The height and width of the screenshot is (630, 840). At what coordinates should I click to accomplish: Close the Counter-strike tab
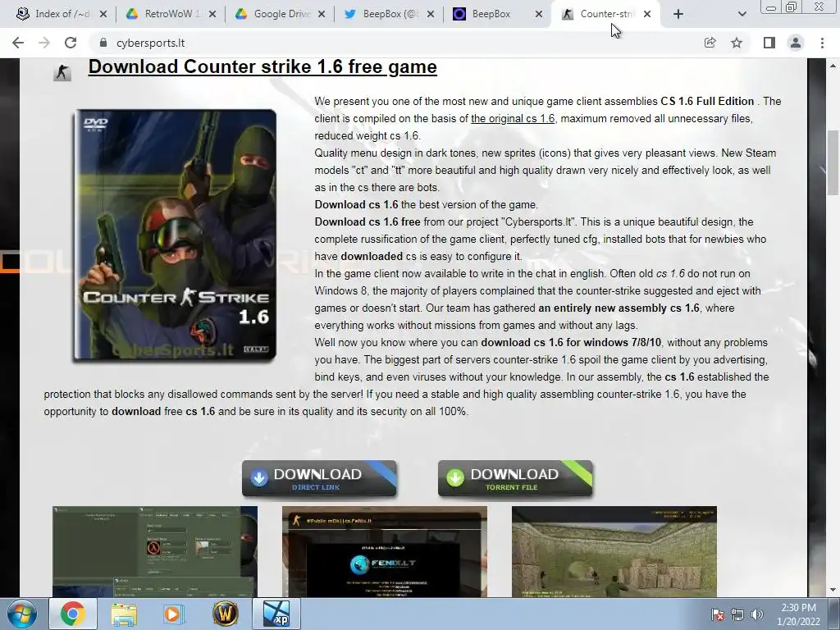point(647,14)
